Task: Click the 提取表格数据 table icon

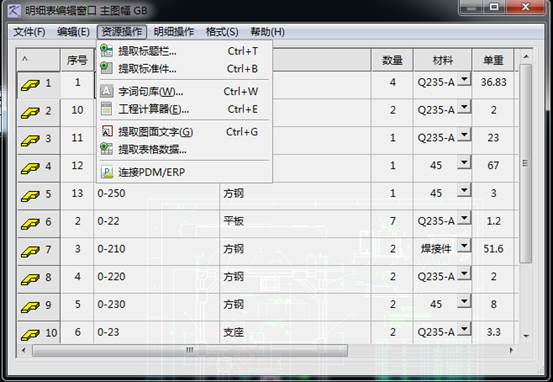Action: click(x=107, y=149)
